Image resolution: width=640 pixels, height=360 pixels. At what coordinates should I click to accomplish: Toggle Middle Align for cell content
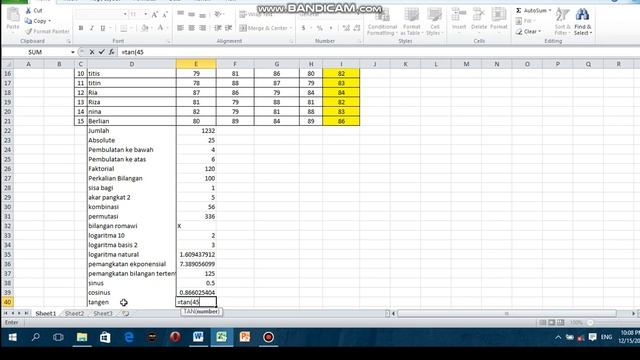click(x=191, y=15)
